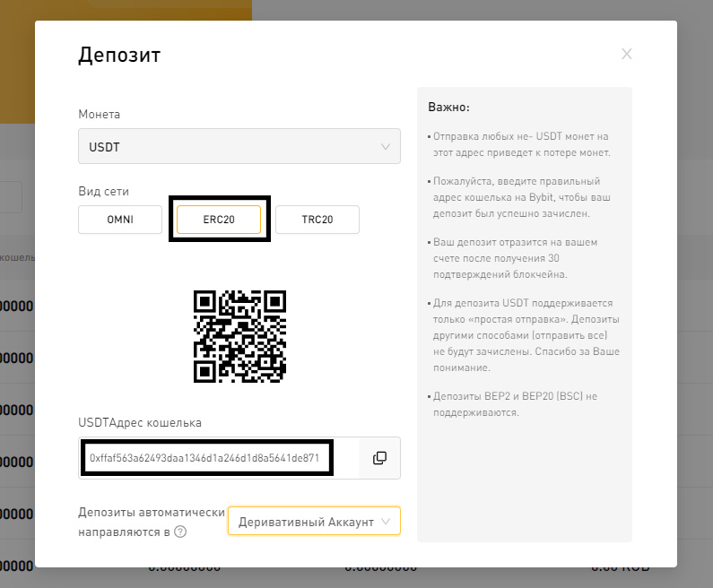Select the OMNI network type
This screenshot has height=588, width=713.
(120, 220)
